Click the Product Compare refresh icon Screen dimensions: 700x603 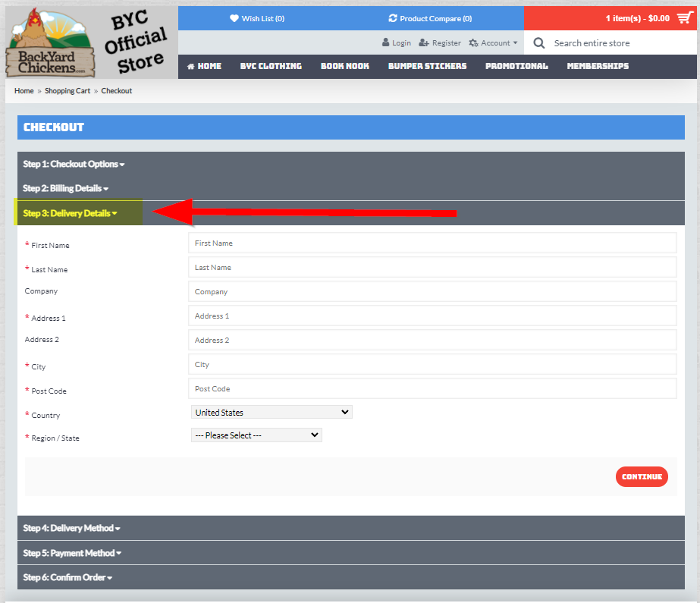[392, 18]
